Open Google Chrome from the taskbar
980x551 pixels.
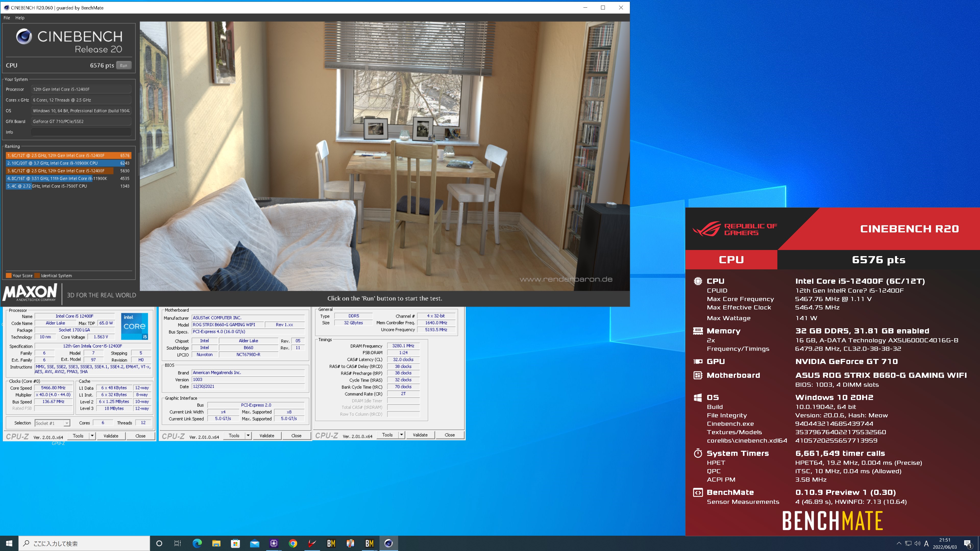(x=293, y=543)
